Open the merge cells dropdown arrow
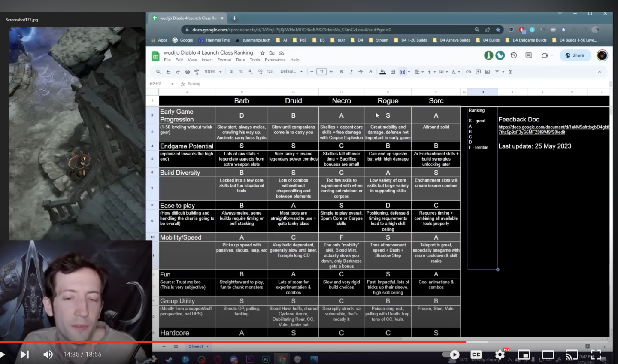 coord(409,72)
